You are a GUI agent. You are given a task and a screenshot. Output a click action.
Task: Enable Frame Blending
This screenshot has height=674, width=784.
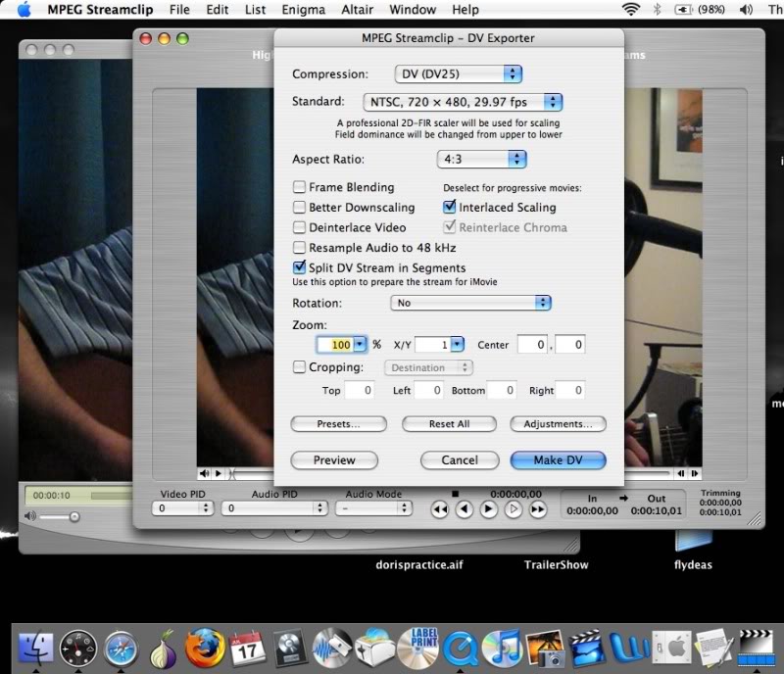point(299,187)
